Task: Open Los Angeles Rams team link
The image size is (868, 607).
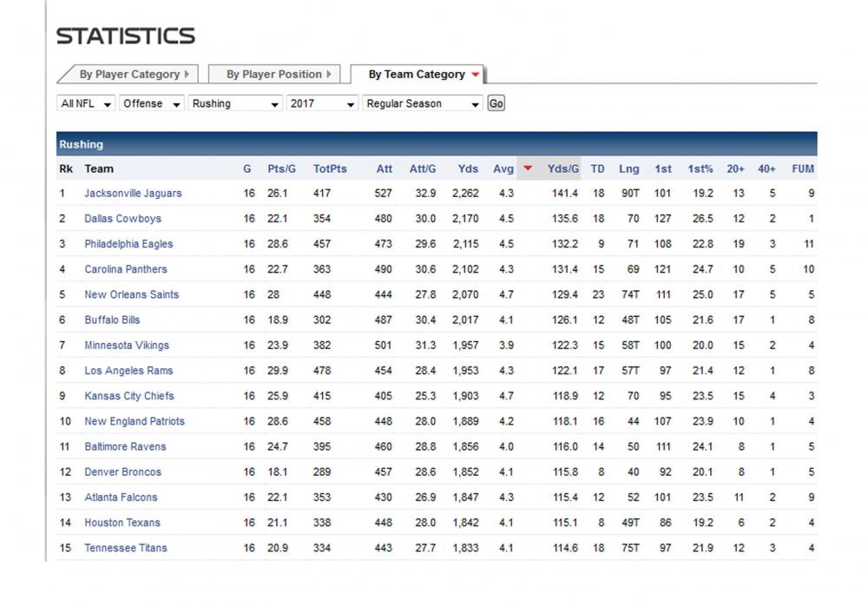Action: point(128,371)
